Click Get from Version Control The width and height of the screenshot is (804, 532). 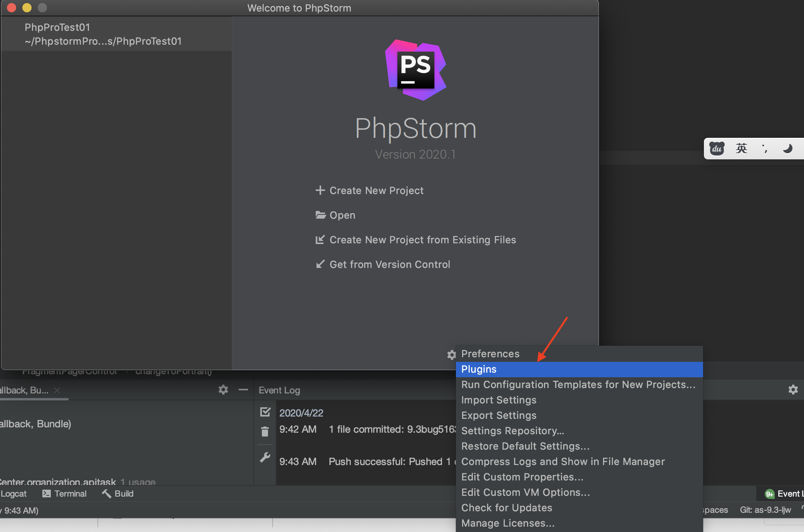pyautogui.click(x=389, y=264)
